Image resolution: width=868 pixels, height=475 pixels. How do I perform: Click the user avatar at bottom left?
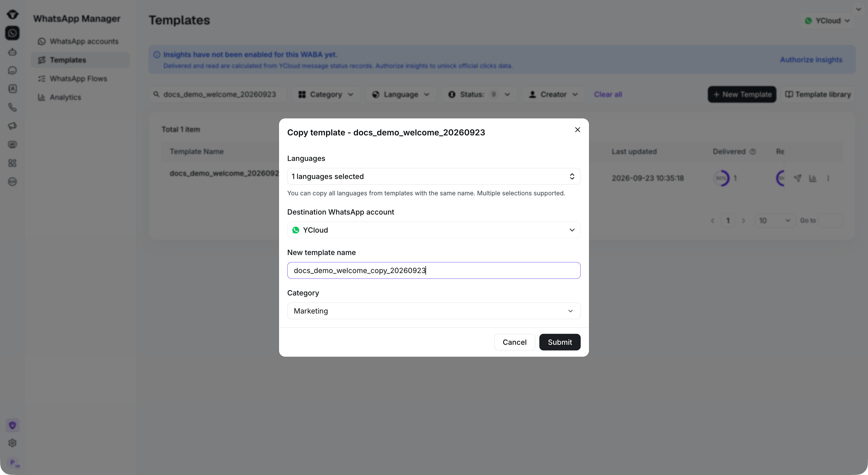[x=13, y=463]
